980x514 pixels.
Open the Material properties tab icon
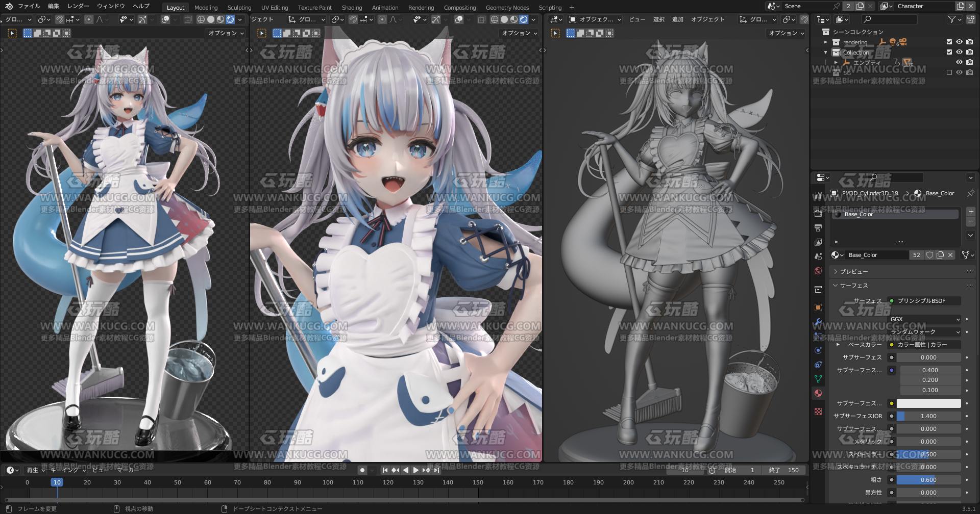click(818, 393)
